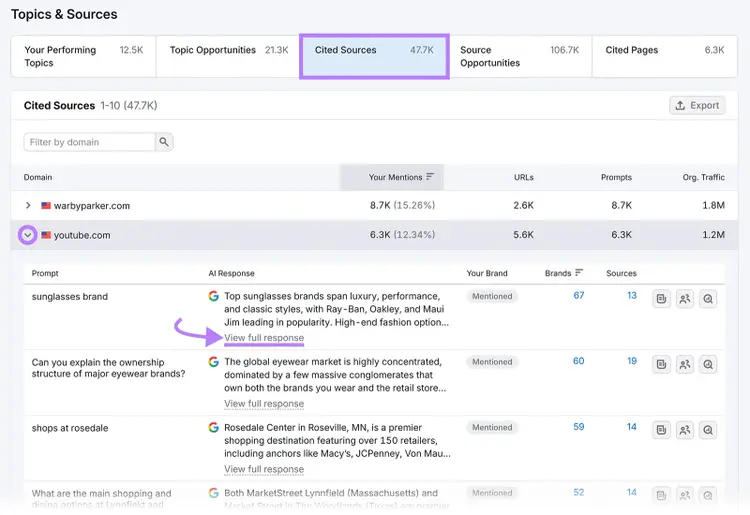Expand the warbyparker.com row
750x515 pixels.
tap(28, 206)
